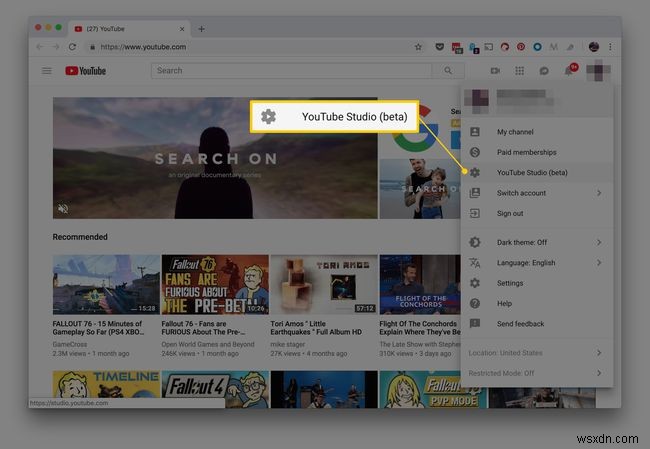The image size is (650, 449).
Task: Select the (27) YouTube browser tab
Action: 129,29
